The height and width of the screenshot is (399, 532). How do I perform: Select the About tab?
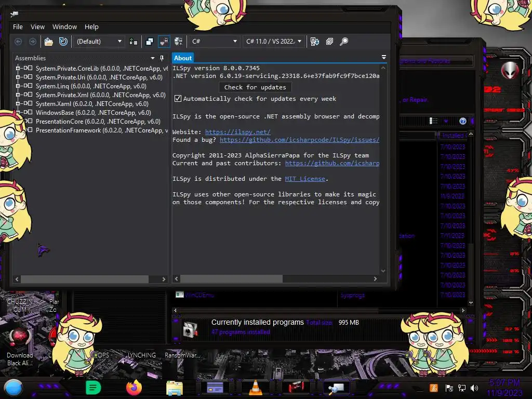[x=183, y=58]
